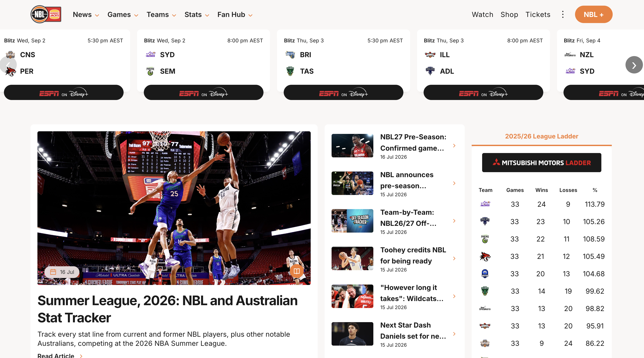Open NBL27 Pre-Season confirmed game article
This screenshot has height=358, width=644.
coord(413,142)
